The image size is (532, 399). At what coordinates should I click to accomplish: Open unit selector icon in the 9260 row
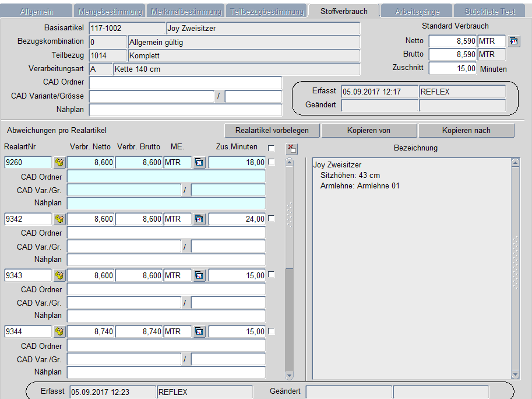199,163
